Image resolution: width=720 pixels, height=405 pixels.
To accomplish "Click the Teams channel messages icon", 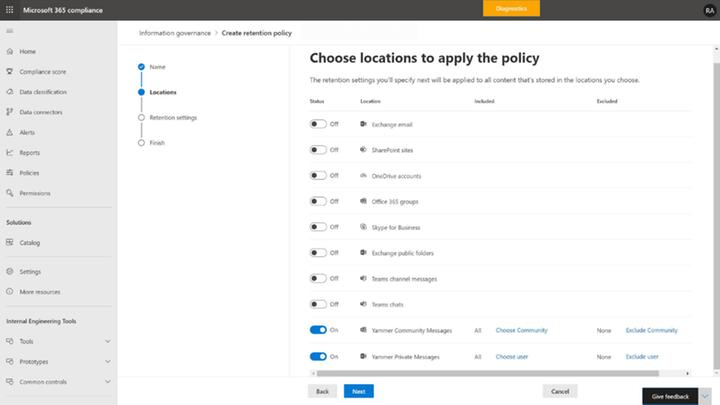I will (363, 278).
